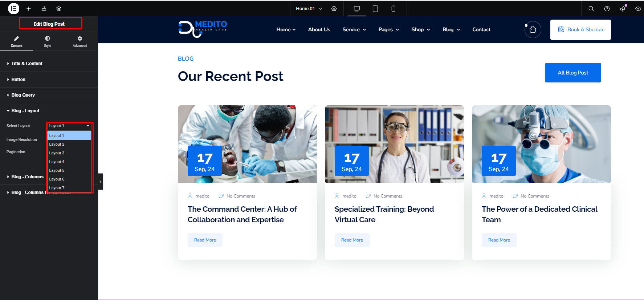644x300 pixels.
Task: Switch to mobile device view
Action: click(x=393, y=9)
